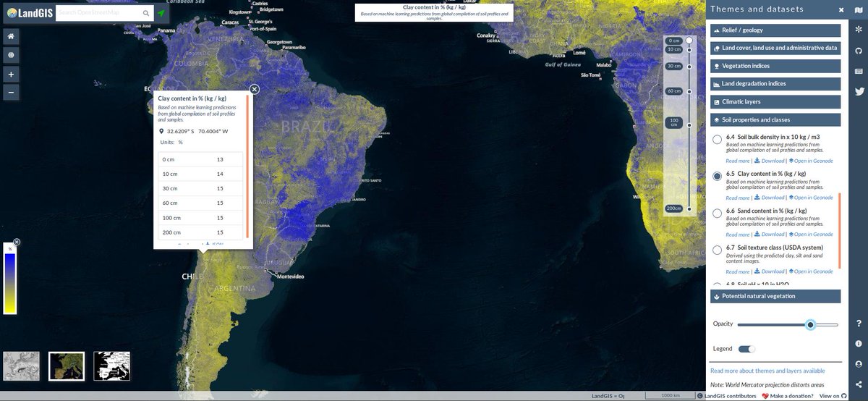Click the info circle icon in the sidebar
This screenshot has width=868, height=401.
point(859,343)
